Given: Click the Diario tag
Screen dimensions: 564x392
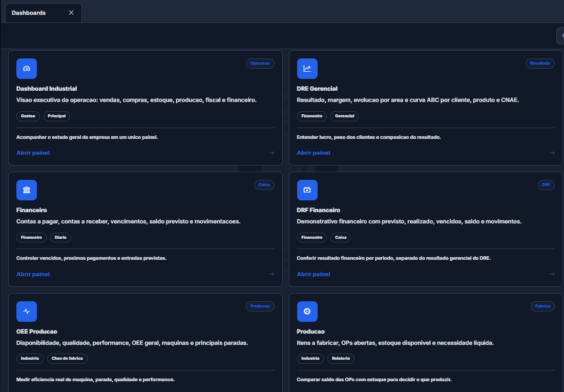Looking at the screenshot, I should click(60, 237).
